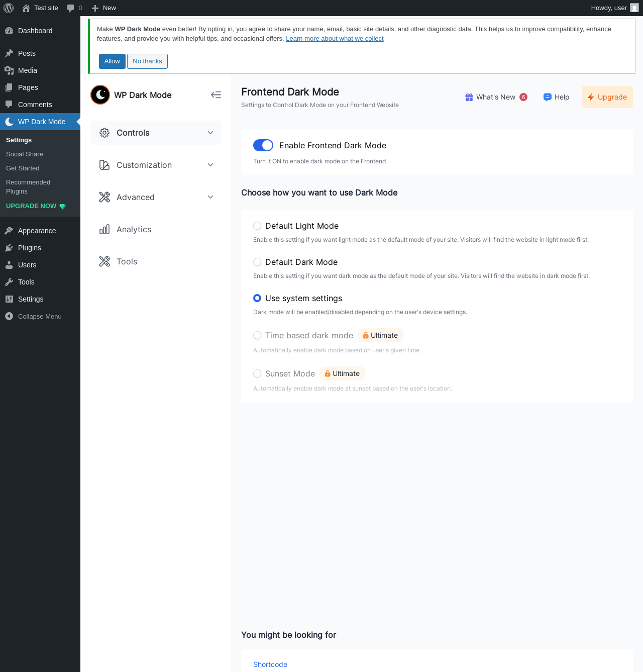Click the Howdy, user account text
Viewport: 643px width, 672px height.
click(x=609, y=8)
